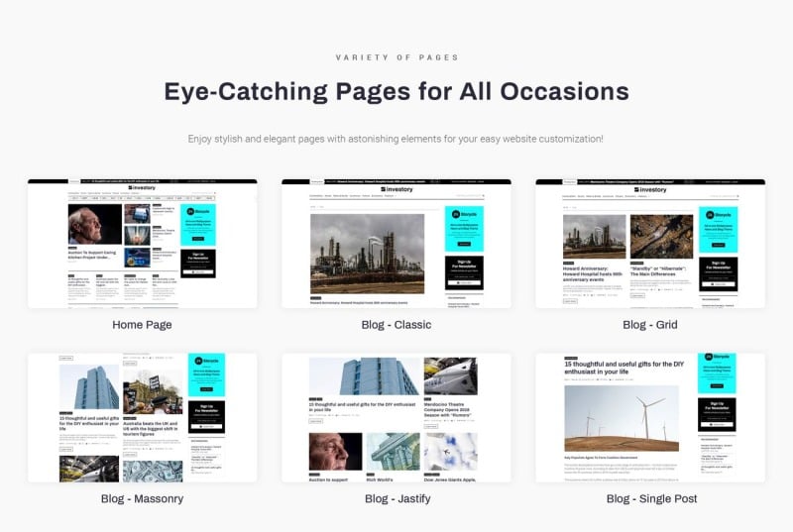Click the investory logo in Blog Grid preview
The image size is (793, 532).
[650, 190]
